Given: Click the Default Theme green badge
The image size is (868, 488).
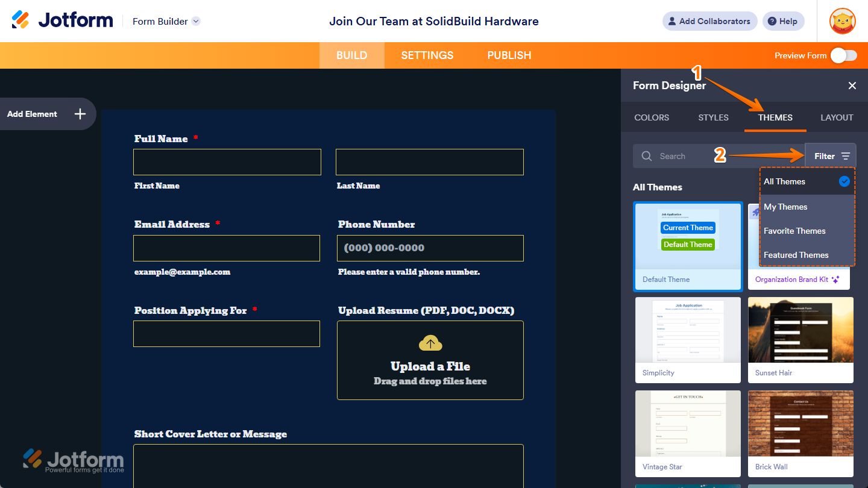Looking at the screenshot, I should [688, 245].
